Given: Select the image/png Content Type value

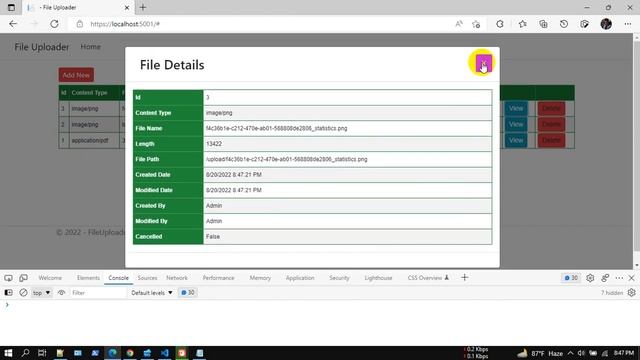Looking at the screenshot, I should click(219, 113).
